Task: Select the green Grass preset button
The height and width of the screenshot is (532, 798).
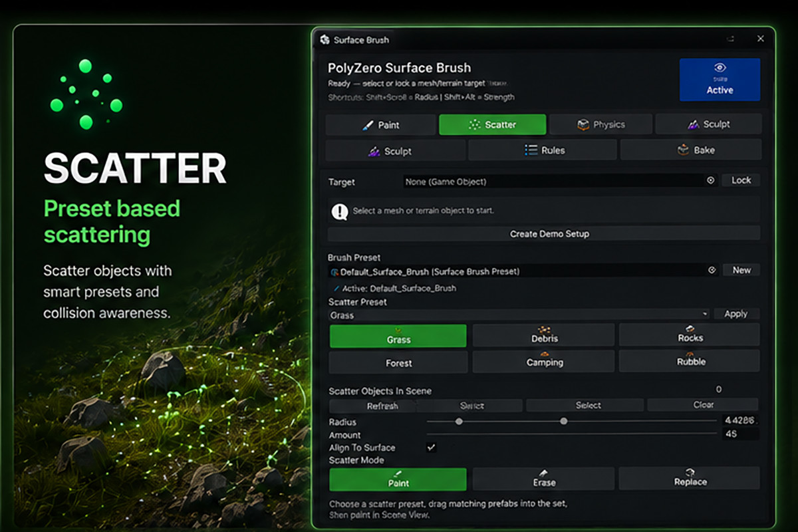Action: 398,336
